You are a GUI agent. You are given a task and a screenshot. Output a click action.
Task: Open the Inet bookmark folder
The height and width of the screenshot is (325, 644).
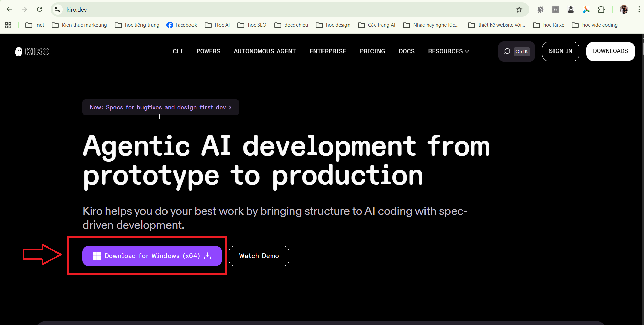(x=35, y=25)
